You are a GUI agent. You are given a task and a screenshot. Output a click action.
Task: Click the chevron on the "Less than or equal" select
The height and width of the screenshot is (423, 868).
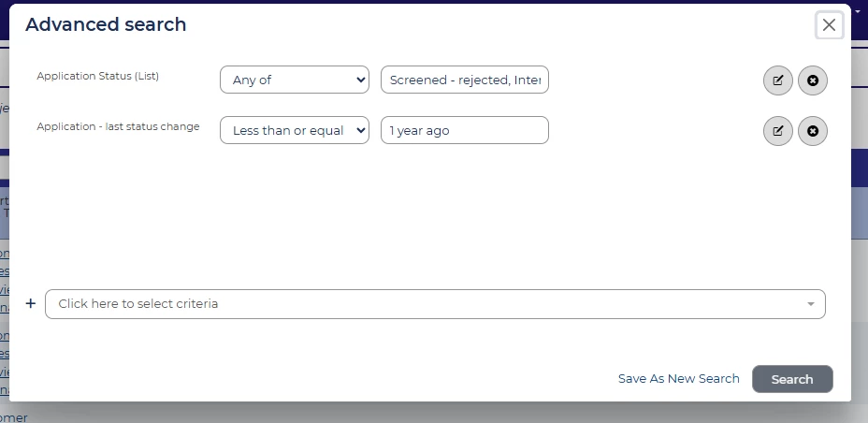coord(361,131)
